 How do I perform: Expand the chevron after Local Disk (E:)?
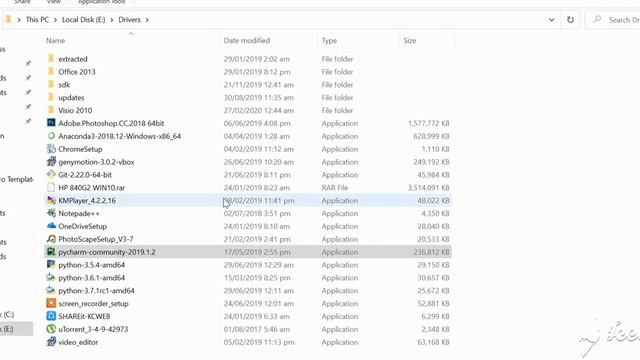[x=112, y=20]
